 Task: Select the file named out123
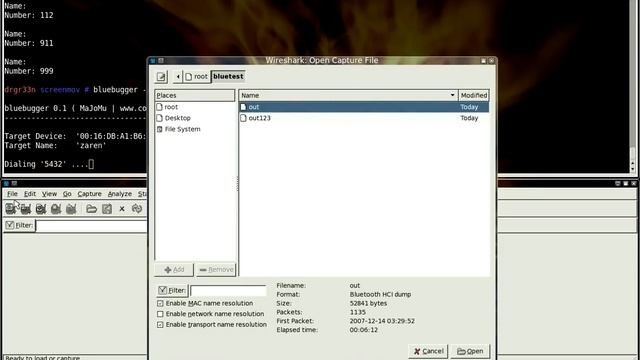pyautogui.click(x=364, y=118)
